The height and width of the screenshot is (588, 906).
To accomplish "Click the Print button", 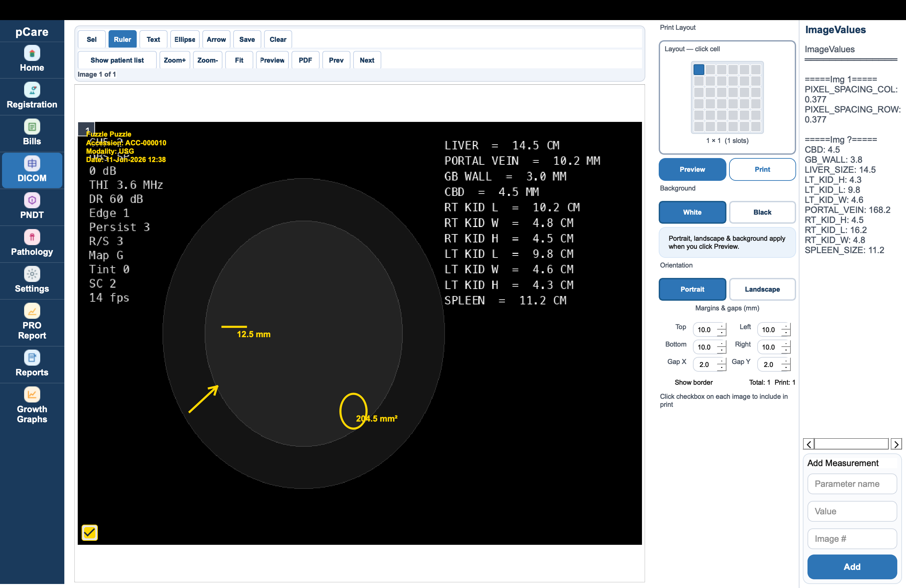I will (x=762, y=169).
